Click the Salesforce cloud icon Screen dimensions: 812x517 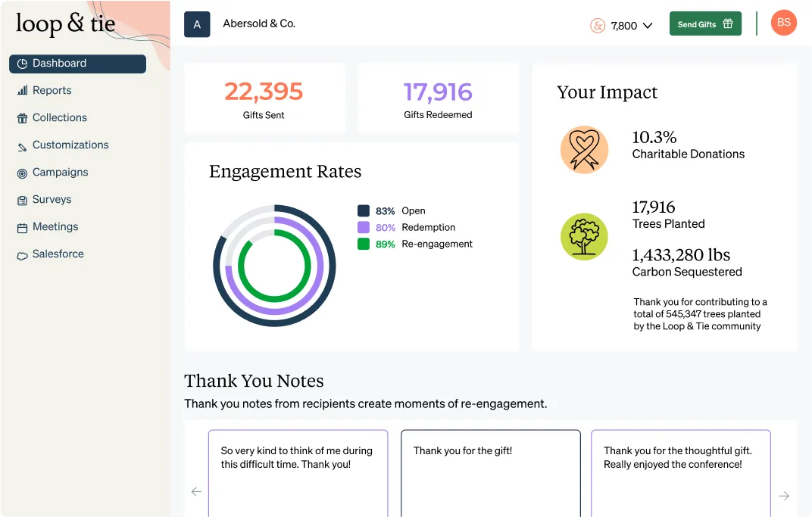coord(22,256)
